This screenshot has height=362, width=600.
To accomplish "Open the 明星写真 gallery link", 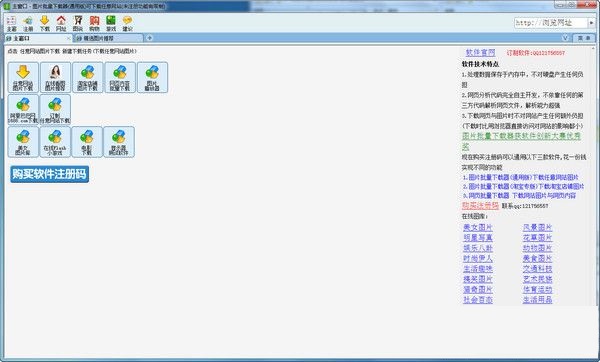I will tap(478, 238).
